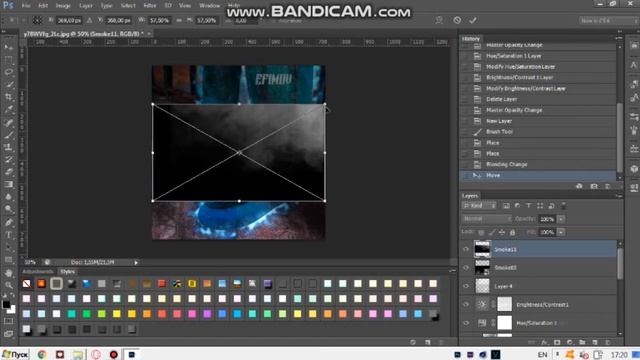Screen dimensions: 640x360
Task: Cancel the transform with the circle-slash icon
Action: (457, 20)
